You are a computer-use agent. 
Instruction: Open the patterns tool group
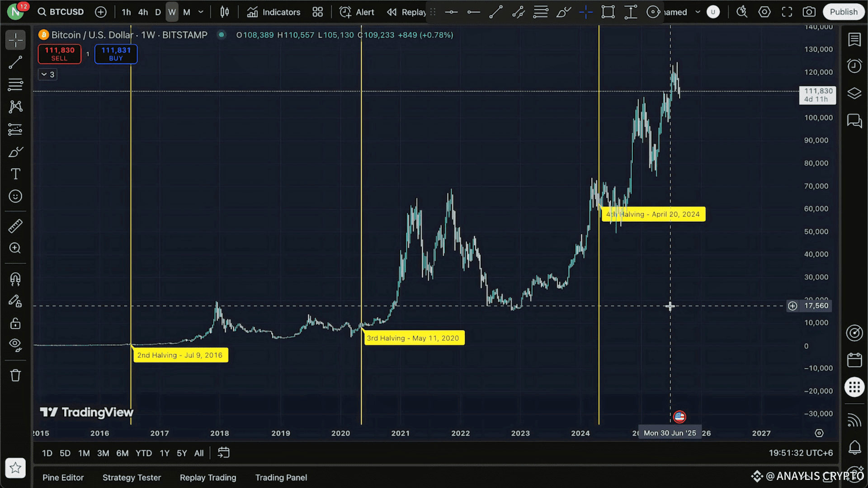(15, 107)
